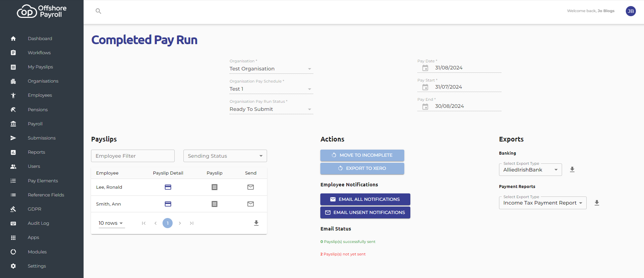Click Move To Incomplete button
644x278 pixels.
point(362,155)
